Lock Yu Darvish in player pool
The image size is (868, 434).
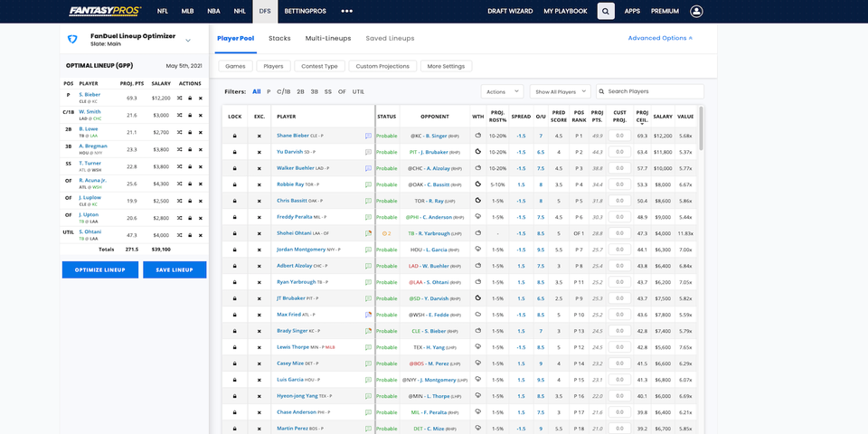point(235,152)
